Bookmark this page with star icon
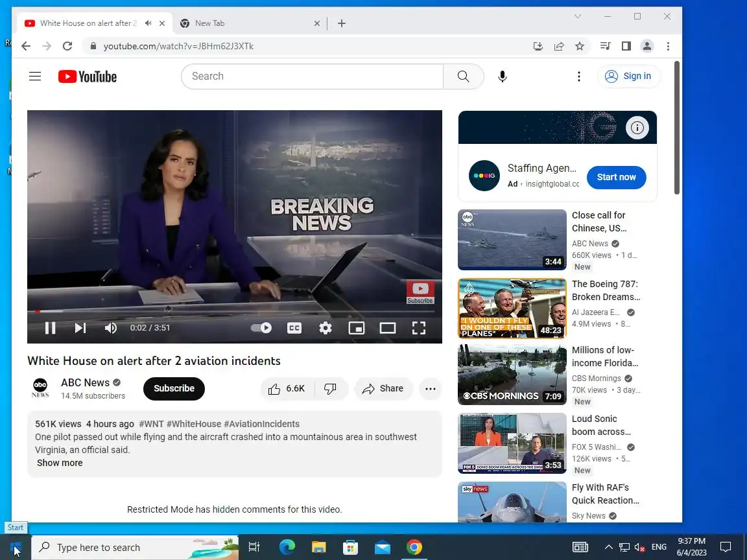 click(x=579, y=46)
